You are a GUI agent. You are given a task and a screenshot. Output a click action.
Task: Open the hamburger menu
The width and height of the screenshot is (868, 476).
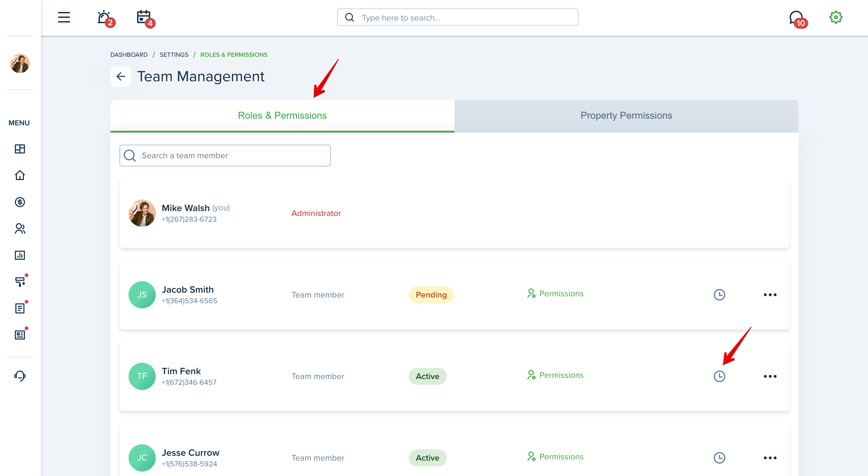coord(64,17)
